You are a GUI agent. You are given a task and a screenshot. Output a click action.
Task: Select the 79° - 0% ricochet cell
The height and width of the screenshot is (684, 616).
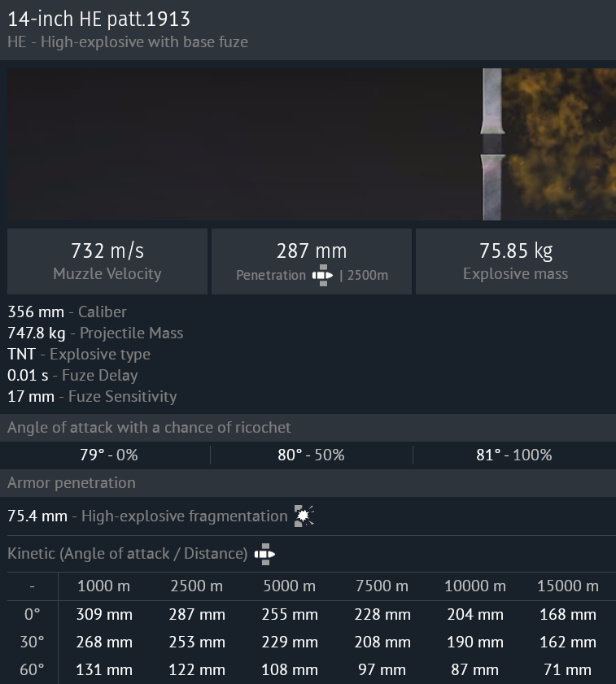pos(106,455)
